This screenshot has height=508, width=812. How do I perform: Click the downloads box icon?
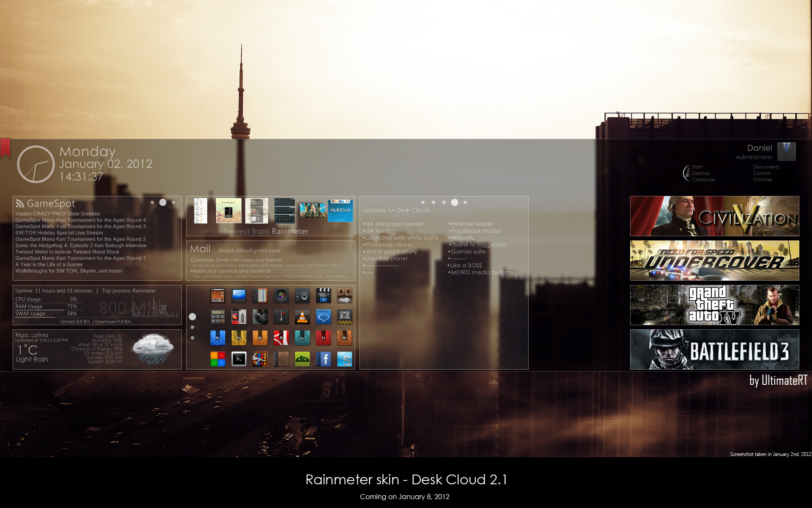click(345, 295)
